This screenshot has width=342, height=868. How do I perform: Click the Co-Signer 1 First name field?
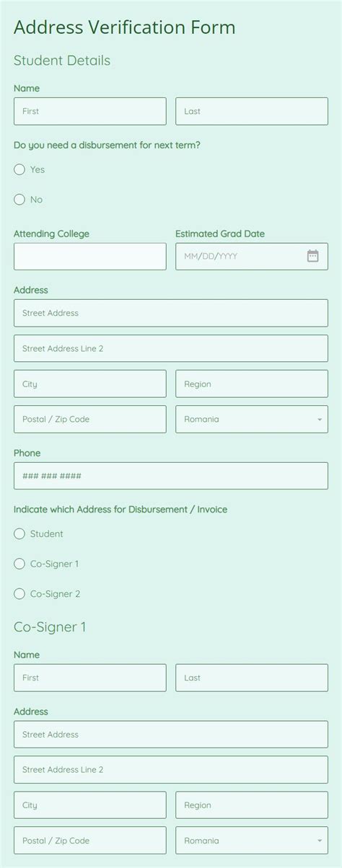[90, 678]
